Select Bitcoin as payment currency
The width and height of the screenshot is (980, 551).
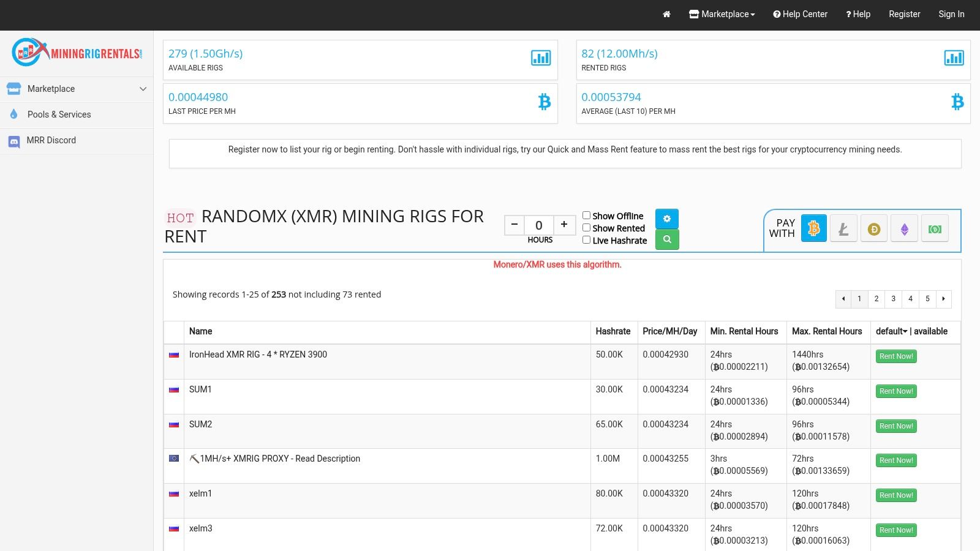pos(813,228)
